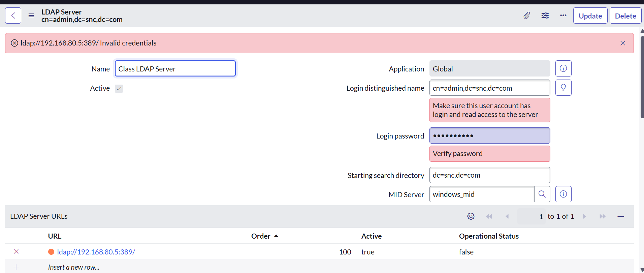Select the Operational Status cell showing false

466,252
